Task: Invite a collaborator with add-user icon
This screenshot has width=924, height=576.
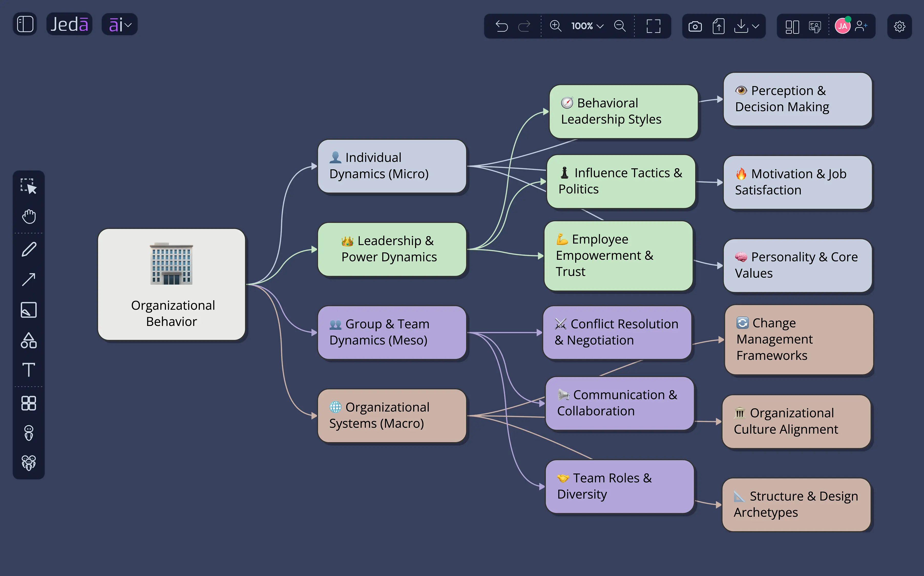Action: 861,26
